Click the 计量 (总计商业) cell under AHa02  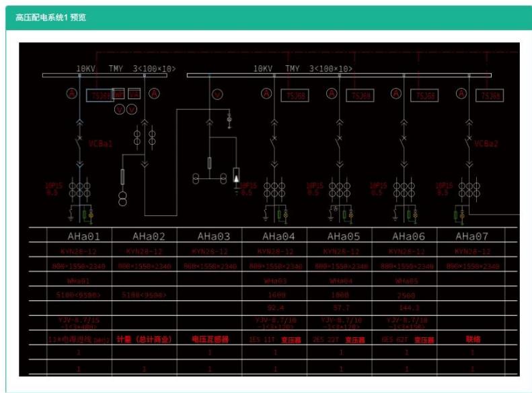[144, 340]
